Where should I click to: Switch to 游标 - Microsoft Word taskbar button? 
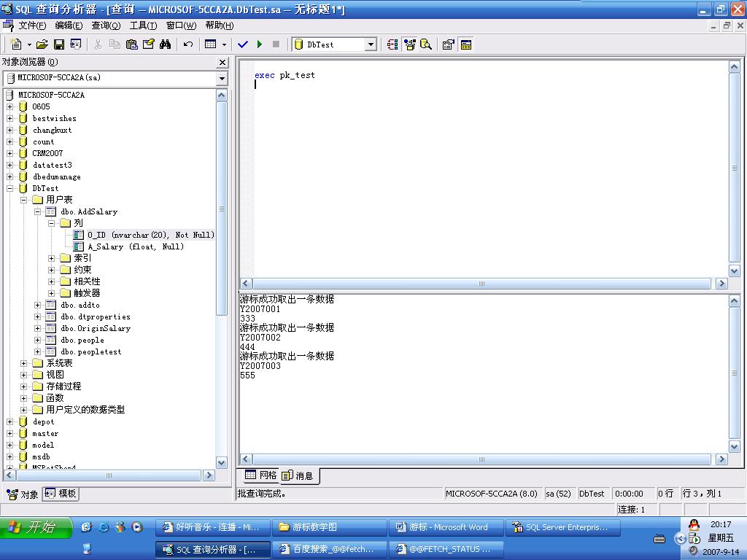point(446,527)
